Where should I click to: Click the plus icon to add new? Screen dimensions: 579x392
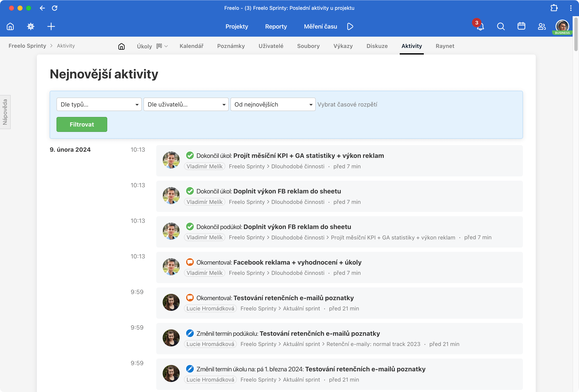pos(51,26)
